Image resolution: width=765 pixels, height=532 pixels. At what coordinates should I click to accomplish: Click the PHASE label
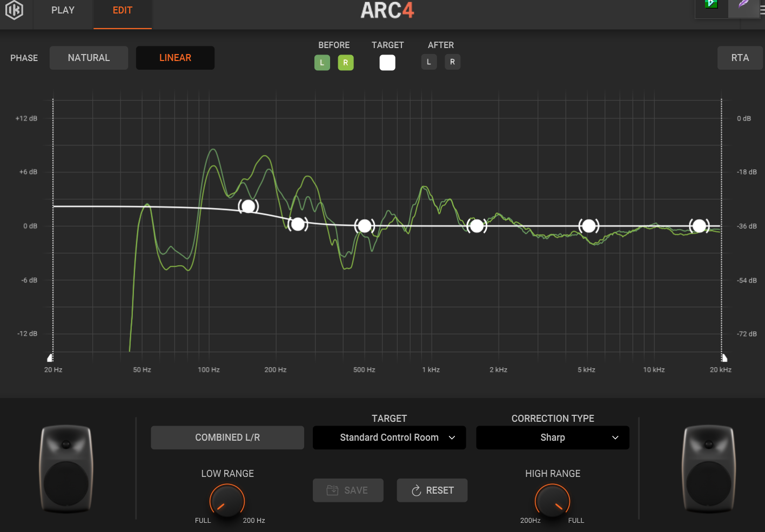pyautogui.click(x=24, y=58)
